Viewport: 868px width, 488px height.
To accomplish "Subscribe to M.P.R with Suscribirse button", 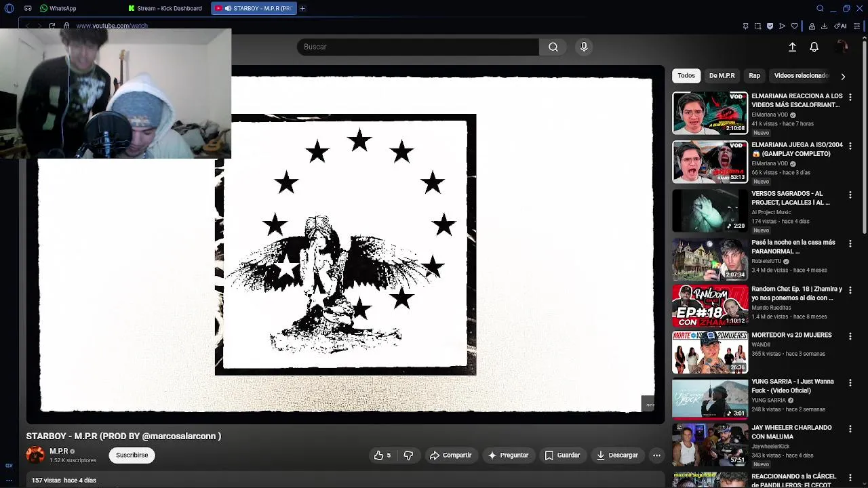I will [132, 455].
